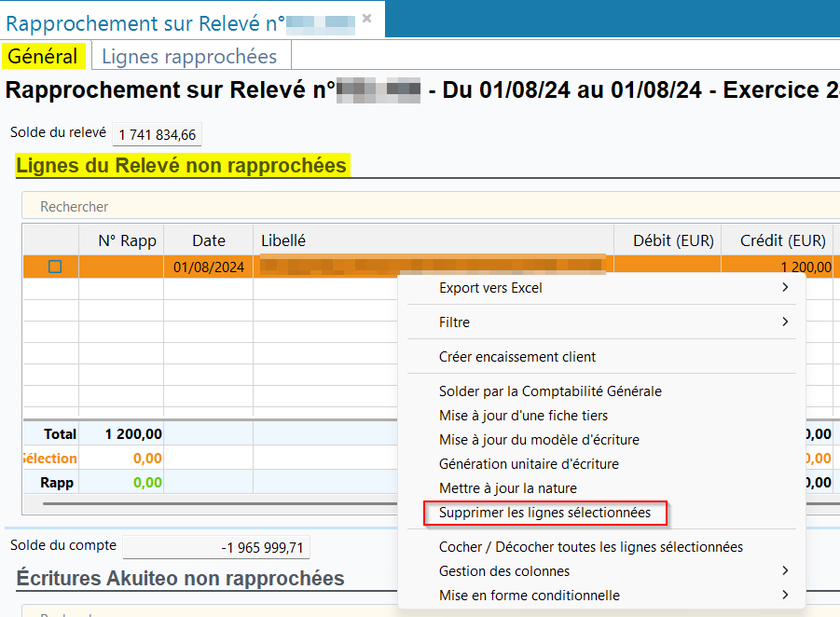Image resolution: width=840 pixels, height=617 pixels.
Task: Choose Créer encaissement client
Action: [517, 356]
